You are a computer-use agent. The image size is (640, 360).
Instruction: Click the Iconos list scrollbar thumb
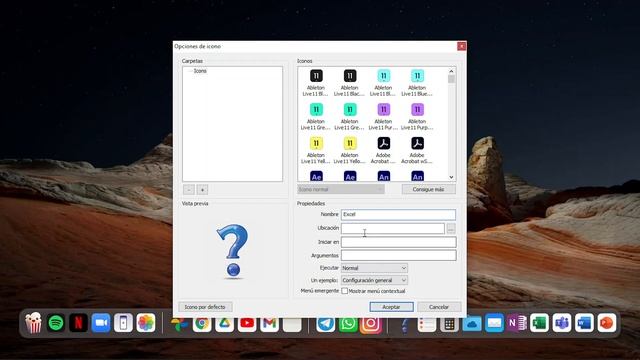[451, 79]
